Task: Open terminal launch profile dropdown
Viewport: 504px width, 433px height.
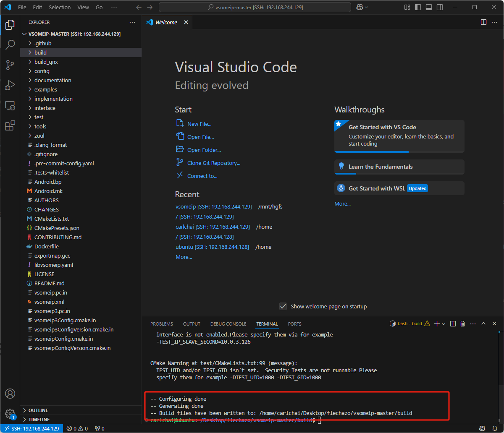Action: [444, 323]
